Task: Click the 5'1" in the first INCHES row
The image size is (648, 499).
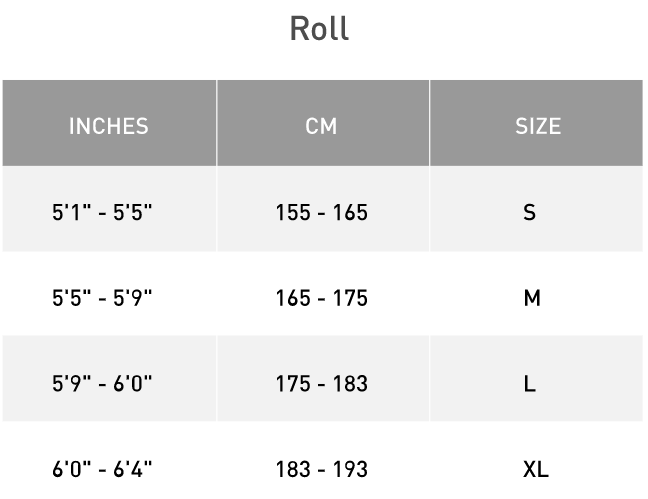Action: (69, 212)
